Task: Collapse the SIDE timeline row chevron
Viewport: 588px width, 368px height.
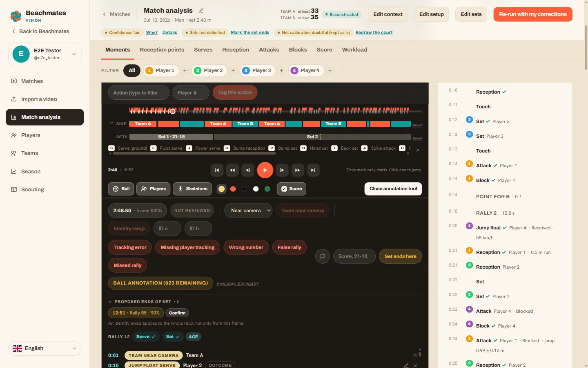Action: click(x=111, y=123)
